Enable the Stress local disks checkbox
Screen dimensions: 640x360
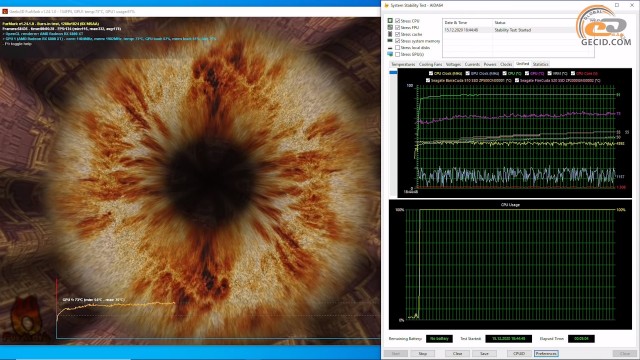click(x=398, y=48)
